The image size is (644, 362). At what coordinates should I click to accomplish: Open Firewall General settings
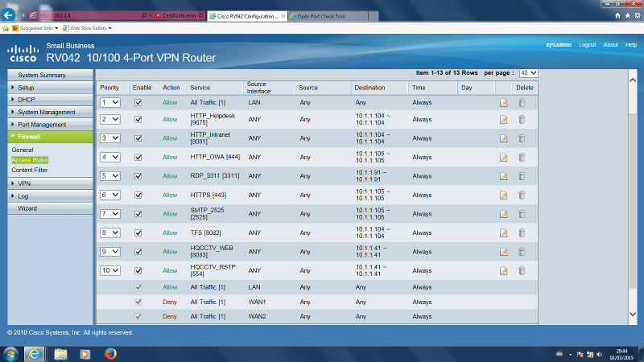[23, 150]
